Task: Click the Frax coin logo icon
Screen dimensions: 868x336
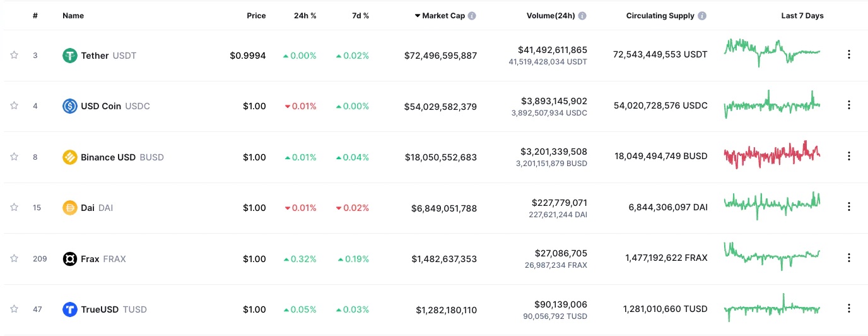Action: click(x=70, y=259)
